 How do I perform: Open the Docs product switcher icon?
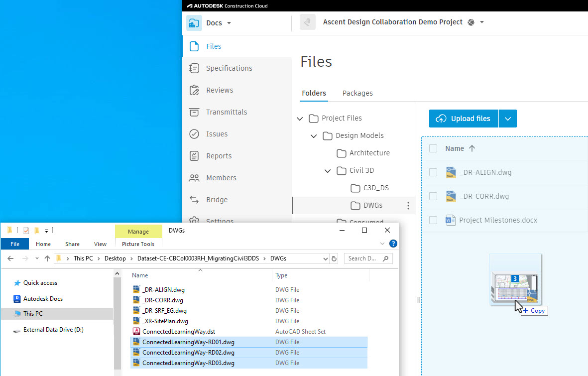pos(194,23)
